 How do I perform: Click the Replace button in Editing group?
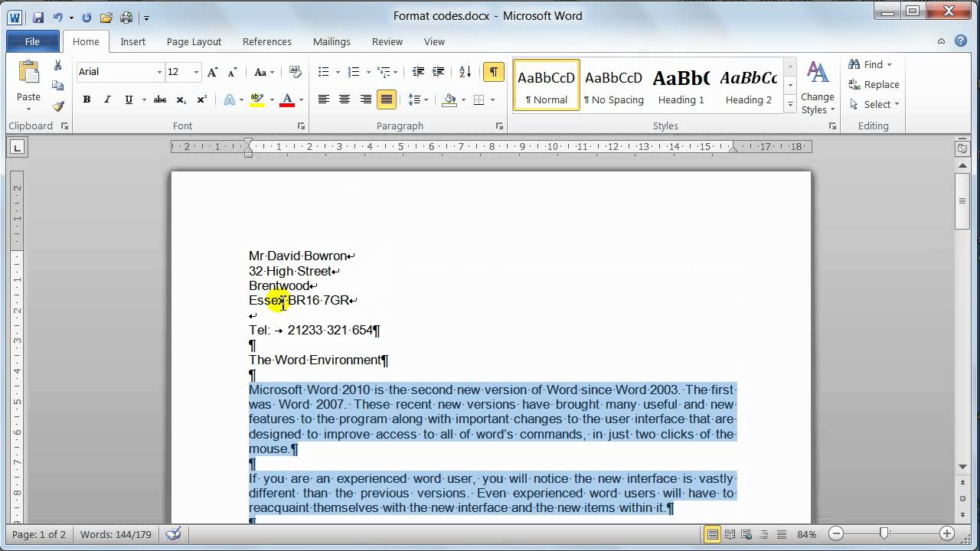click(x=874, y=84)
